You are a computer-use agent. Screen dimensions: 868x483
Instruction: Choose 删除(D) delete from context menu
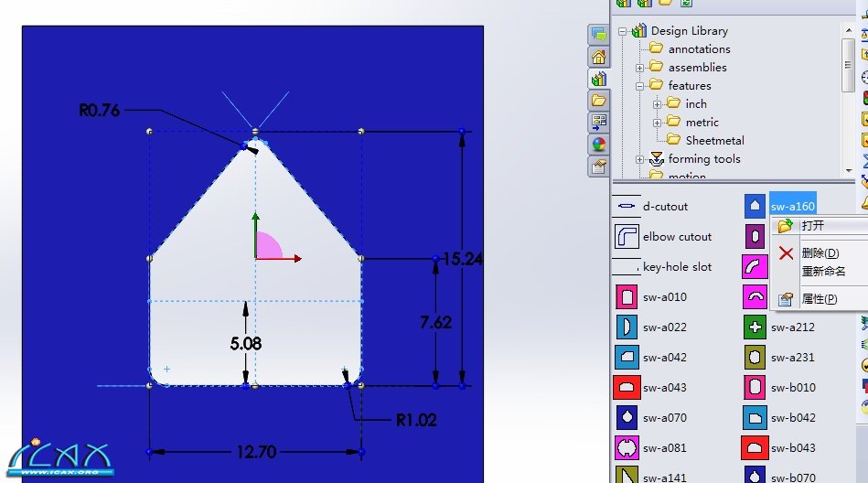pyautogui.click(x=820, y=253)
